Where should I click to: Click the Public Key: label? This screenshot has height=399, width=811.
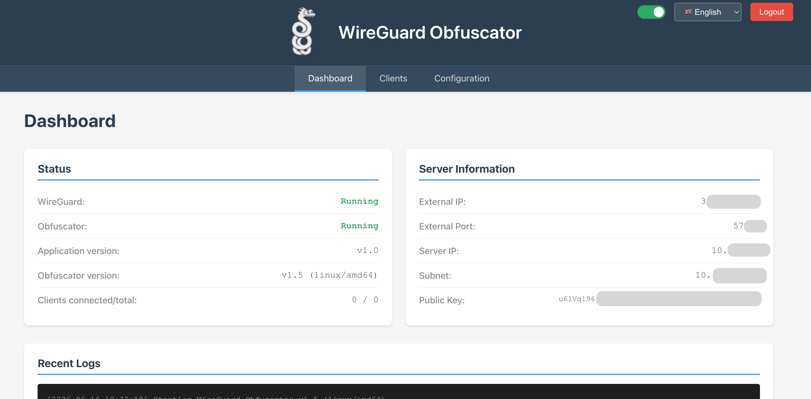(442, 300)
